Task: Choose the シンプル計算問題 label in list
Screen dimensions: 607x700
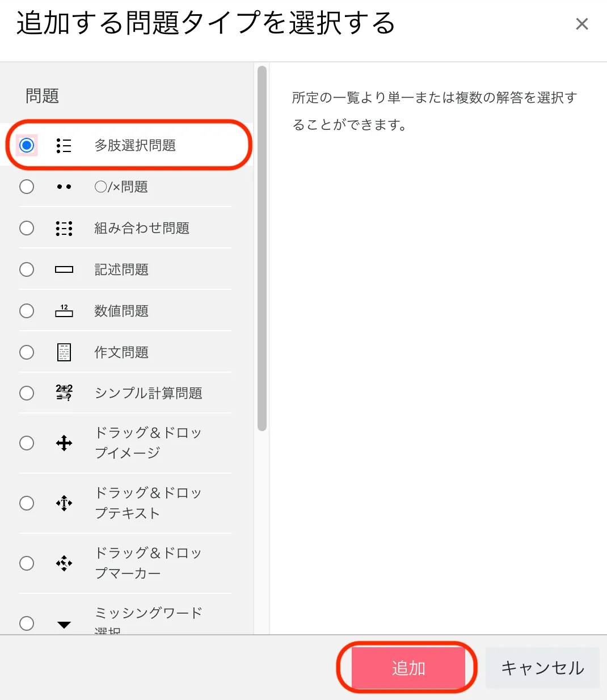Action: point(148,393)
